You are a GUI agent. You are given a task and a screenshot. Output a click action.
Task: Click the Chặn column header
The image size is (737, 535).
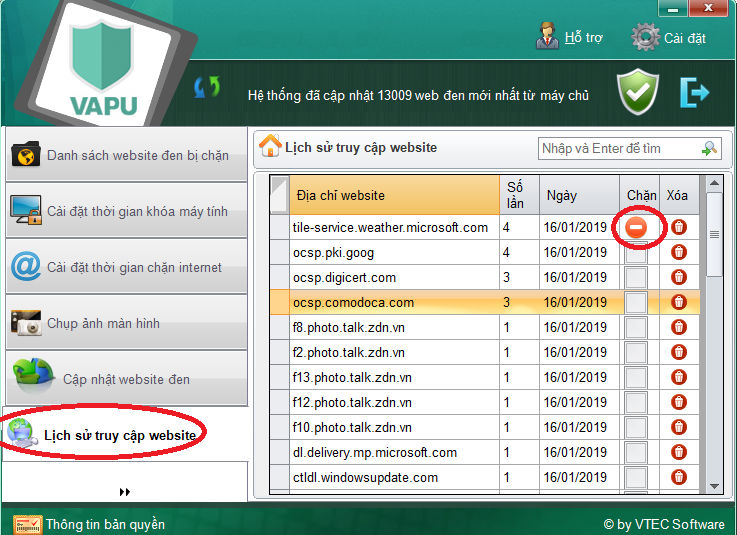tap(640, 195)
